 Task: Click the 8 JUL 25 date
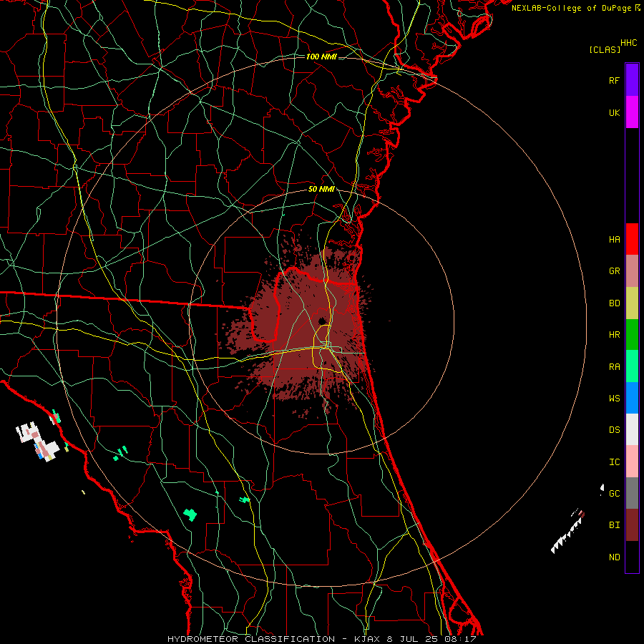(413, 639)
